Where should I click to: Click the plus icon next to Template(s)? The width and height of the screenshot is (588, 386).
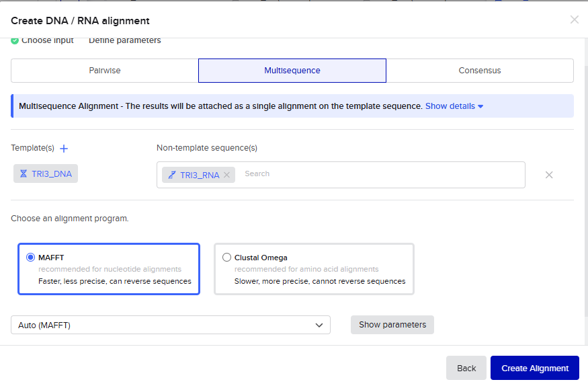64,148
